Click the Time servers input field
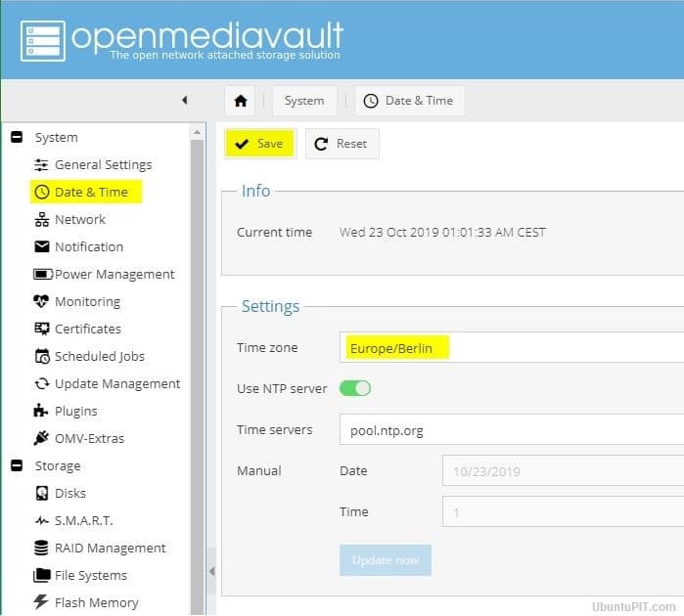The height and width of the screenshot is (616, 684). [x=511, y=429]
